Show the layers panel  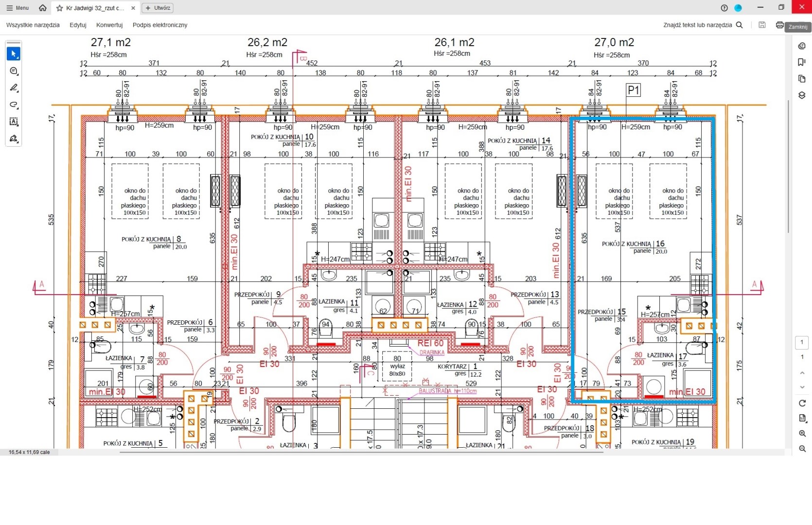point(802,95)
